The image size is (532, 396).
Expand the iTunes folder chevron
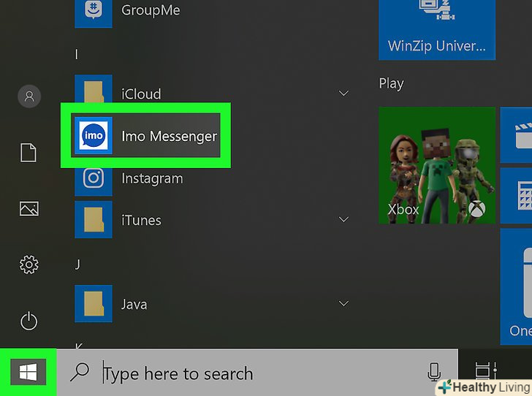click(x=343, y=219)
